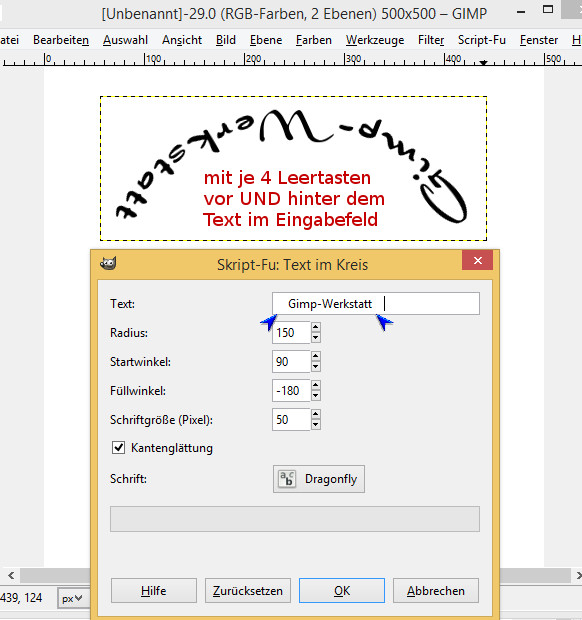
Task: Decrease the Füllwinkel value with down arrow
Action: [316, 396]
